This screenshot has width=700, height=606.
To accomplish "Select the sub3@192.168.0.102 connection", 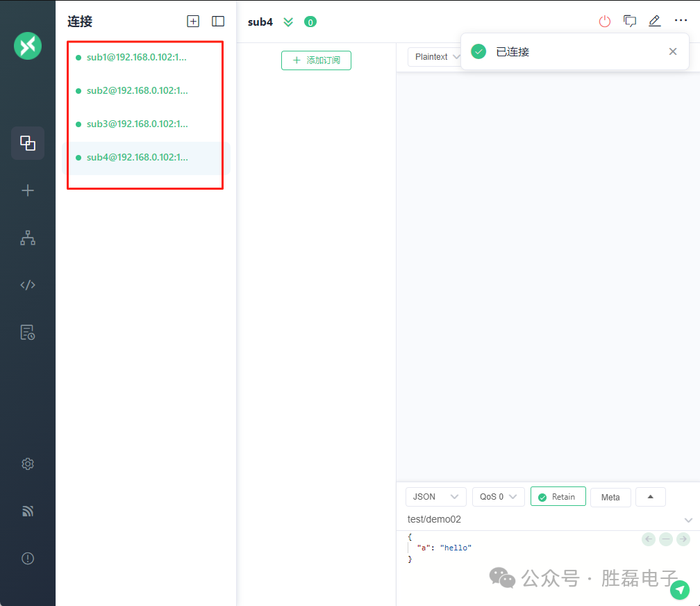I will (x=146, y=124).
